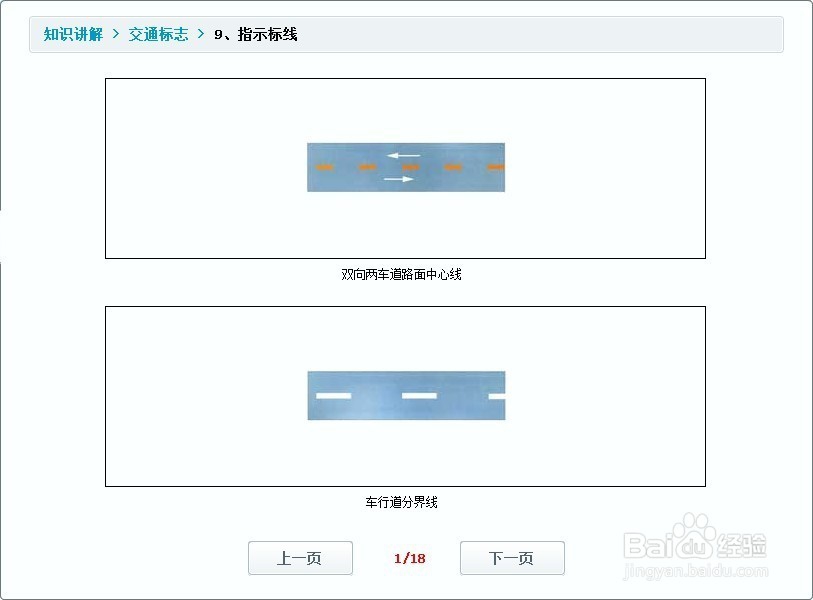Click the chevron after 交通标志
This screenshot has width=813, height=600.
[x=201, y=34]
